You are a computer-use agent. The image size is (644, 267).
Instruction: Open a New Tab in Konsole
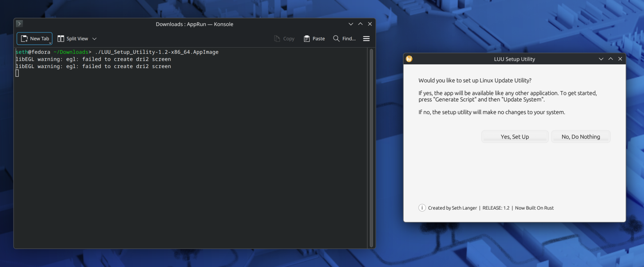point(34,39)
